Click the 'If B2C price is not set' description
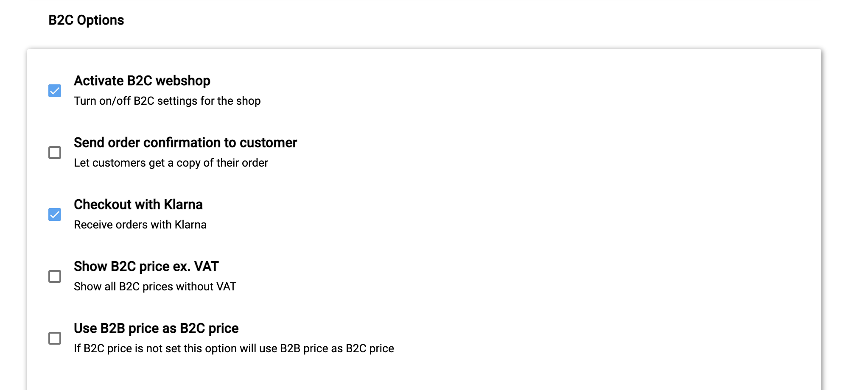 click(233, 348)
